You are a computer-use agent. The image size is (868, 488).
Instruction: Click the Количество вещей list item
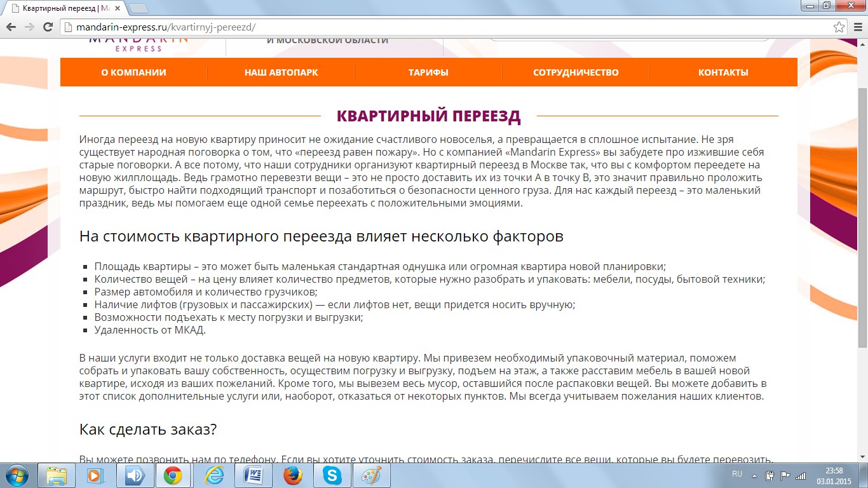click(430, 280)
